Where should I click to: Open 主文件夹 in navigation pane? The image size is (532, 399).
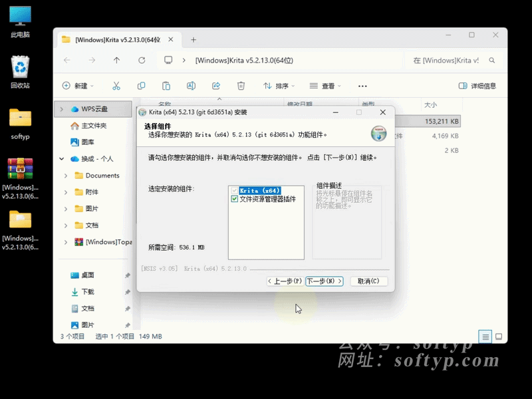coord(93,126)
